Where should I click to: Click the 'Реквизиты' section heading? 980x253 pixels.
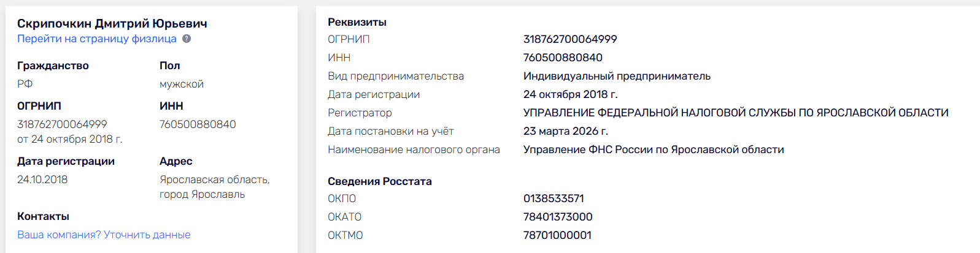tap(357, 22)
